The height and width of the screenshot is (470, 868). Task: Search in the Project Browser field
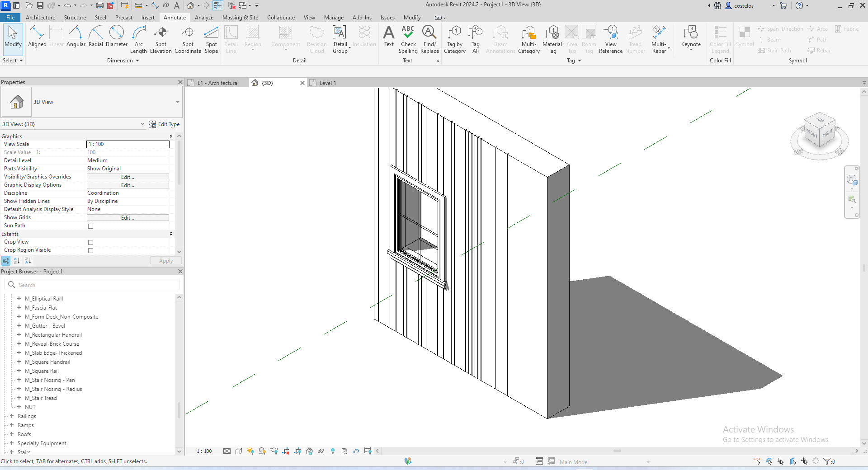click(92, 285)
